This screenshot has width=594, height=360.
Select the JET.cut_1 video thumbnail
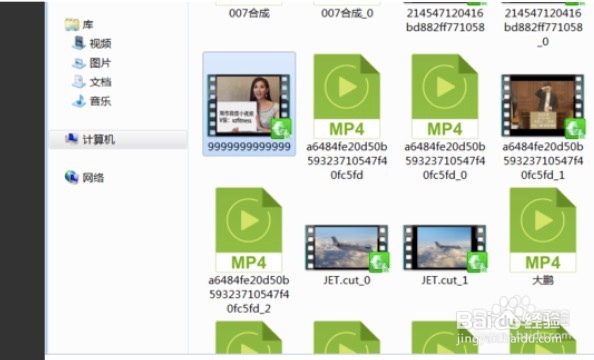coord(445,248)
